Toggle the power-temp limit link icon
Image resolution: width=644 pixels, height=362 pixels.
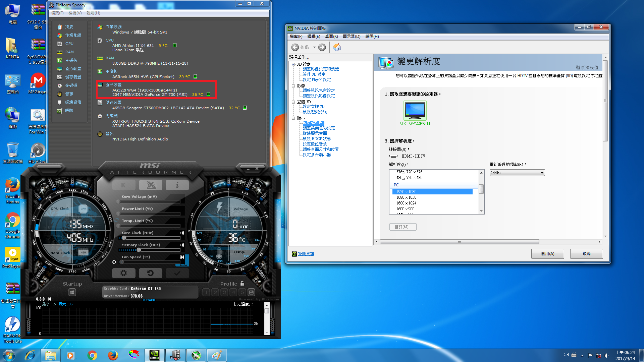point(117,220)
